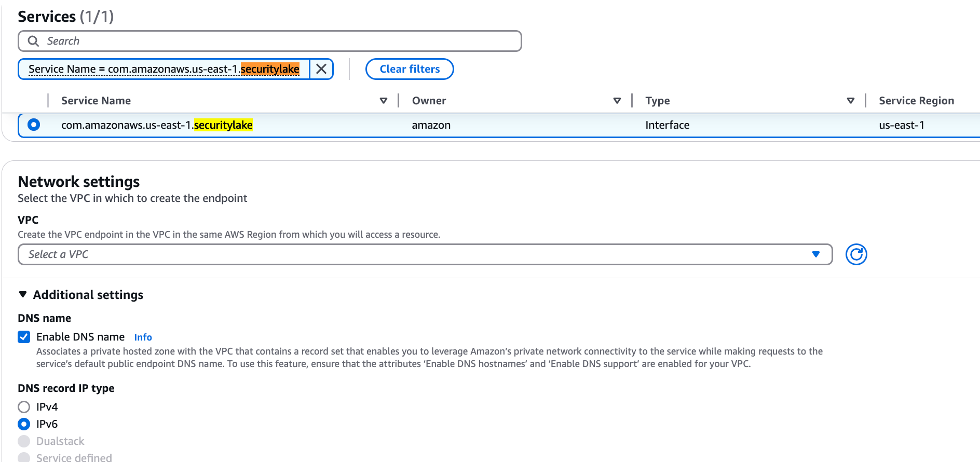Choose IPv6 DNS record type

pyautogui.click(x=24, y=424)
